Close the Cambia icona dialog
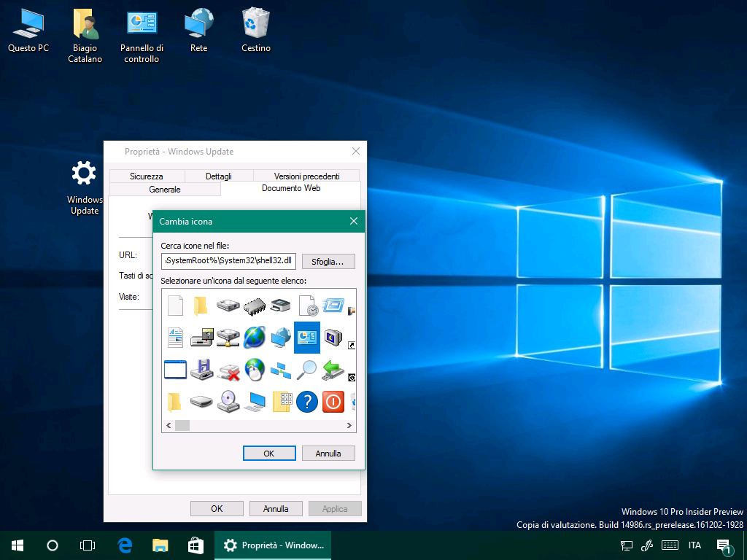 coord(354,221)
